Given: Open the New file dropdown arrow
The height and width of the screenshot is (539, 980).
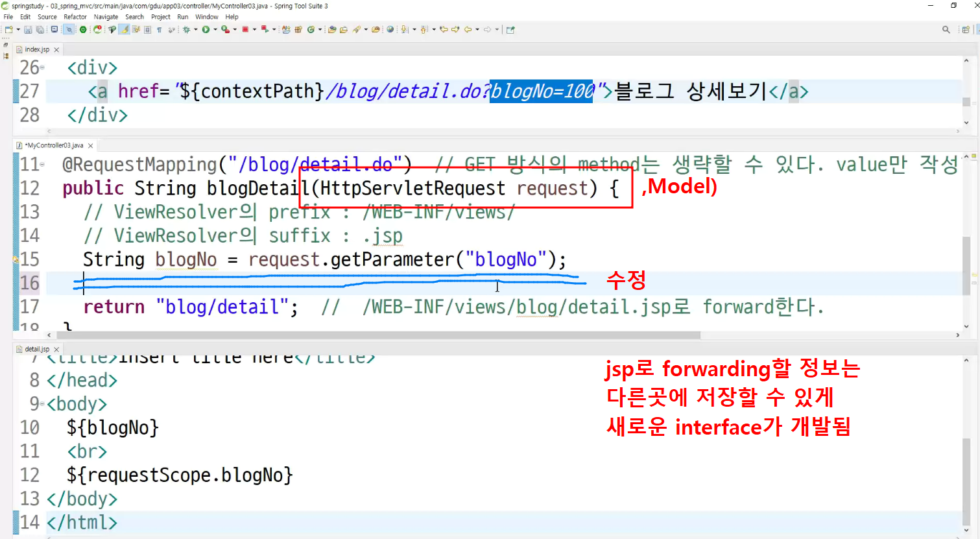Looking at the screenshot, I should (x=18, y=29).
